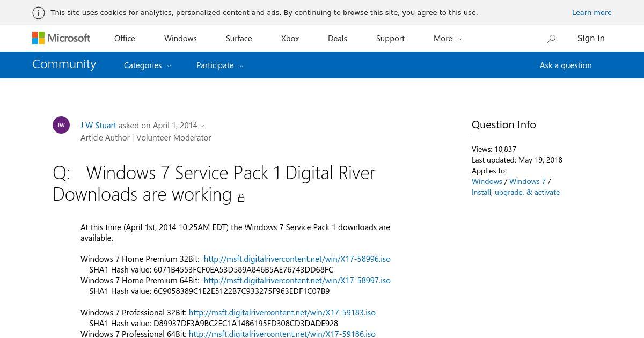
Task: Click the locked thread padlock icon
Action: (241, 197)
